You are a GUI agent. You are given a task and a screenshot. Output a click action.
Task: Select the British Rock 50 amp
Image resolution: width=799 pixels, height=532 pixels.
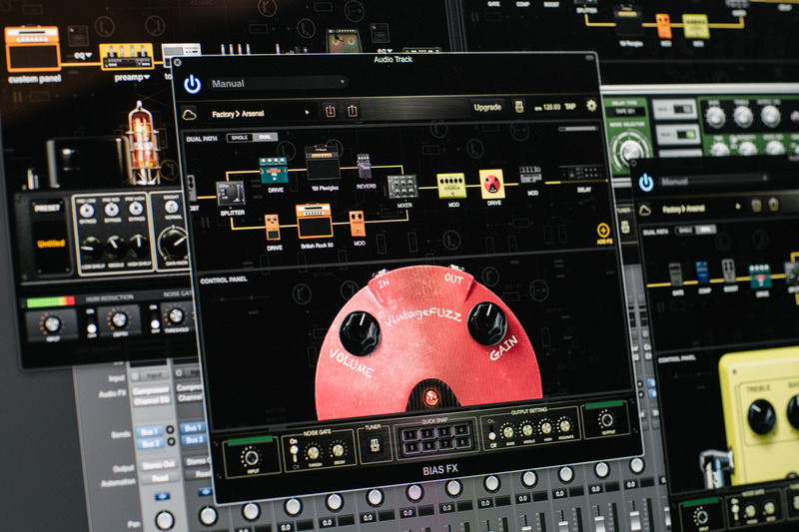314,220
